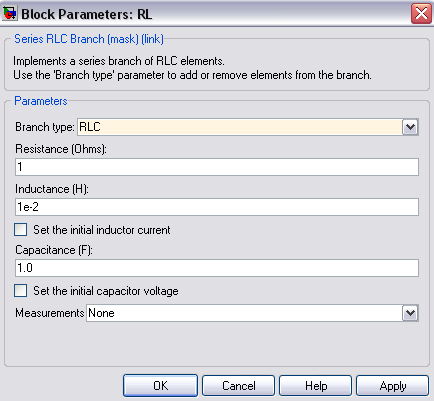The width and height of the screenshot is (434, 401).
Task: Expand the Branch type dropdown arrow
Action: tap(410, 127)
